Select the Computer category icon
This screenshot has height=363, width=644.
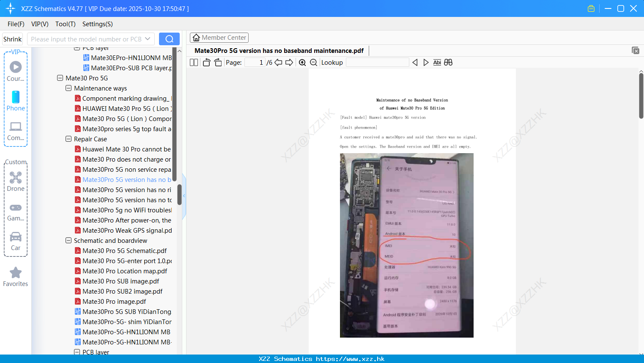click(16, 131)
